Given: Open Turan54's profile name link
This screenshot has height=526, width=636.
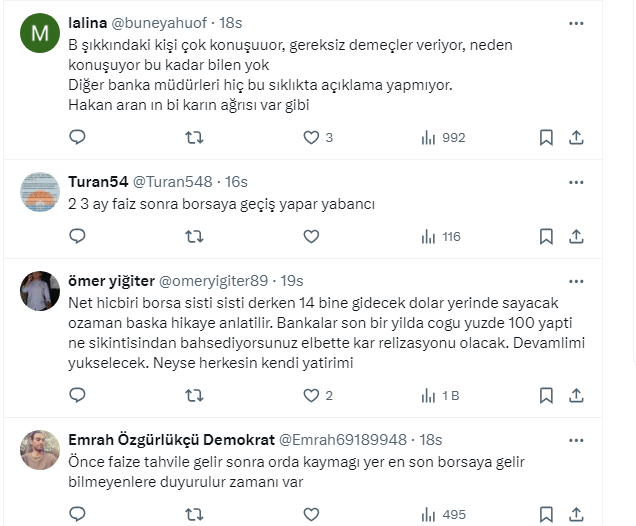Looking at the screenshot, I should click(96, 181).
